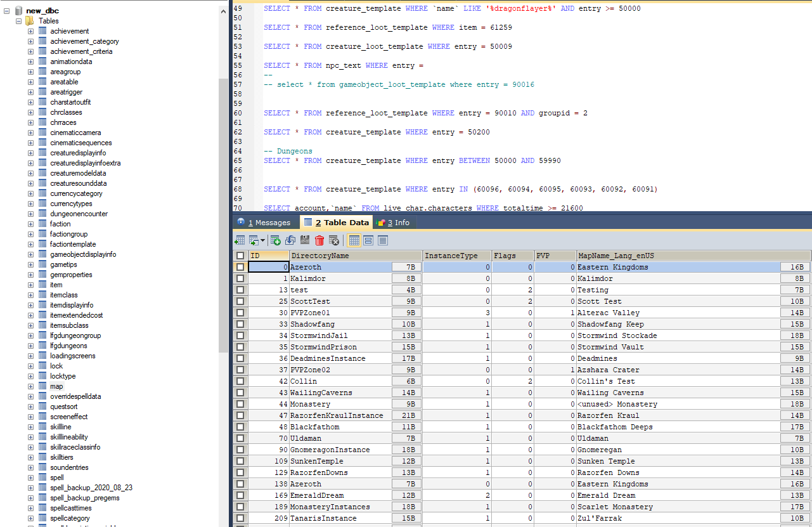812x527 pixels.
Task: Open the copy/export options dropdown arrow
Action: point(262,241)
